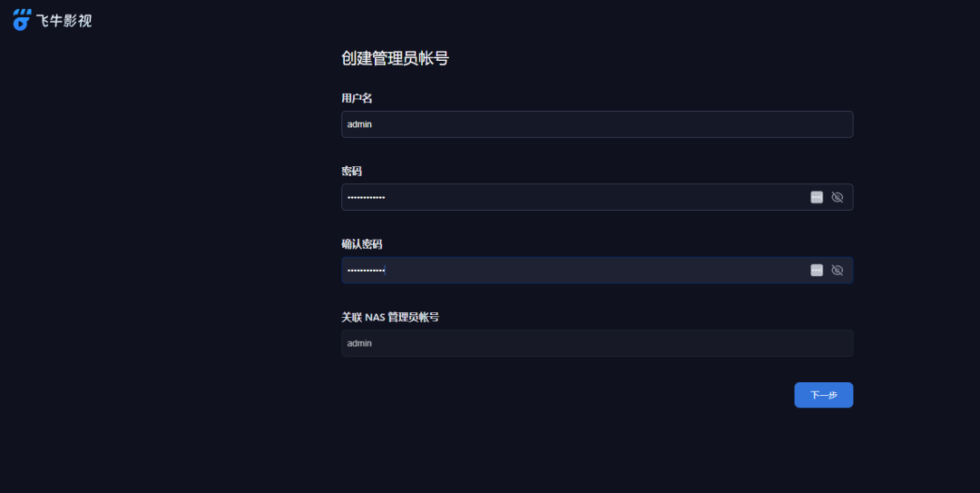Focus the 用户名 input field
Image resolution: width=980 pixels, height=493 pixels.
pos(597,124)
